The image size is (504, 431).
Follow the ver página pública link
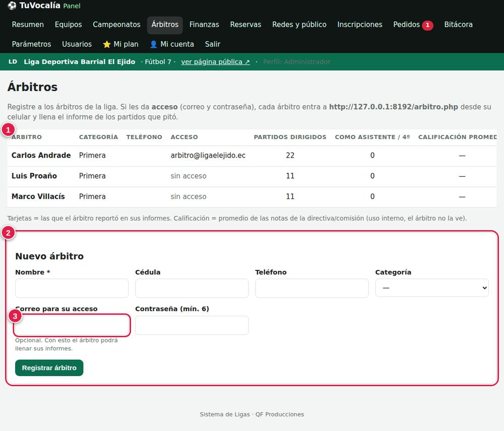tap(215, 61)
